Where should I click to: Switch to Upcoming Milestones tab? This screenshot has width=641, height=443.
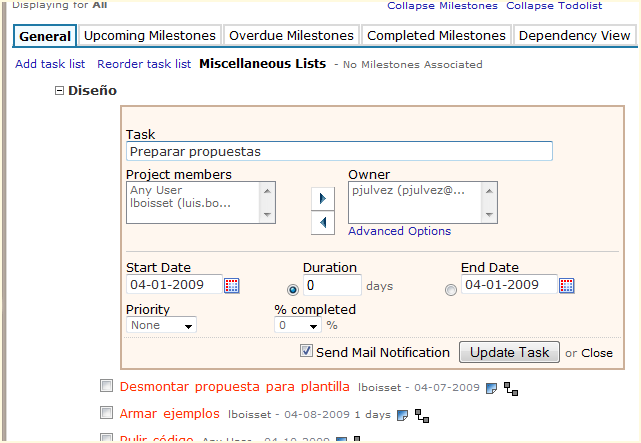(149, 36)
